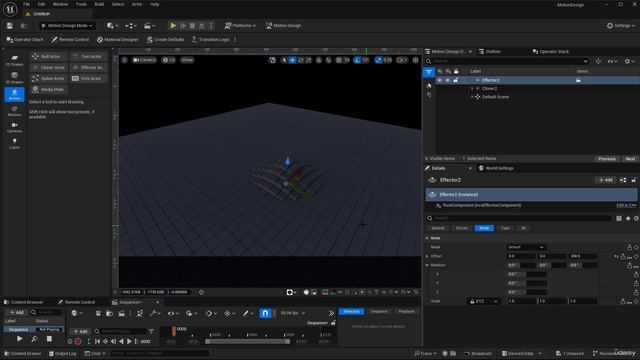This screenshot has height=360, width=640.
Task: Toggle the outliner filter icon
Action: [x=429, y=72]
